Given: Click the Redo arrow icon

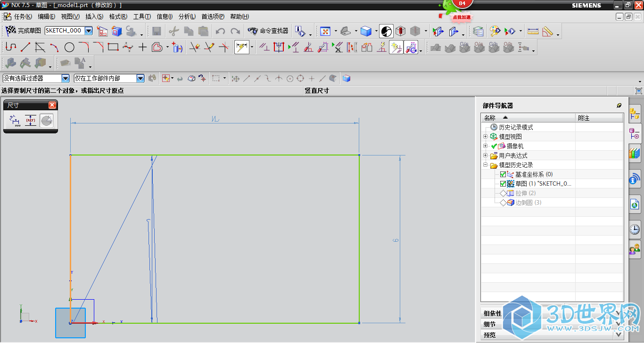Looking at the screenshot, I should click(235, 31).
